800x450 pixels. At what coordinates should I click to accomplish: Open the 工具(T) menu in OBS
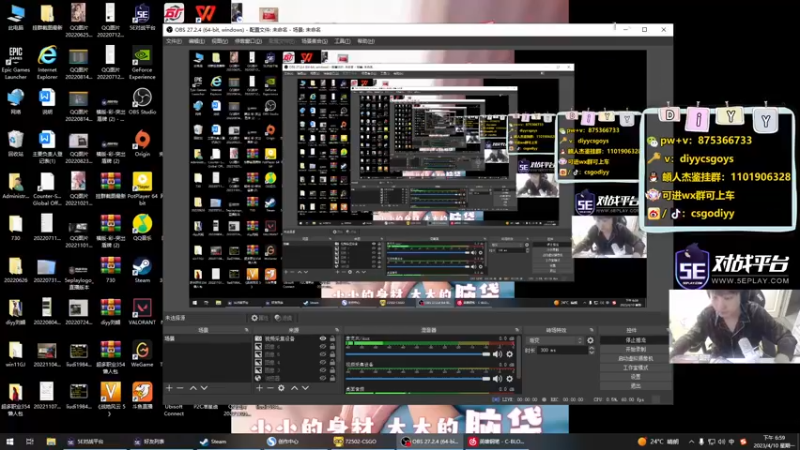342,41
